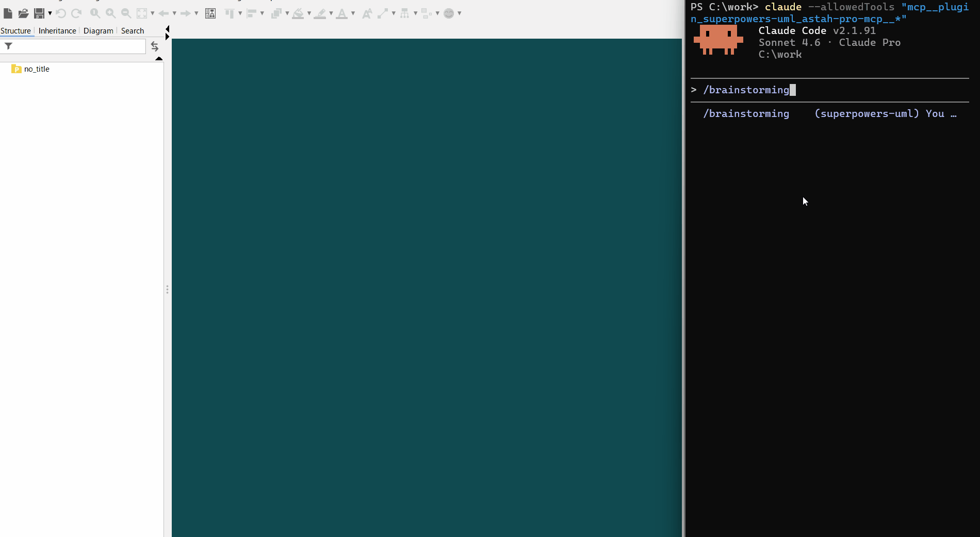Open vertical alignment dropdown arrow
980x537 pixels.
point(240,13)
